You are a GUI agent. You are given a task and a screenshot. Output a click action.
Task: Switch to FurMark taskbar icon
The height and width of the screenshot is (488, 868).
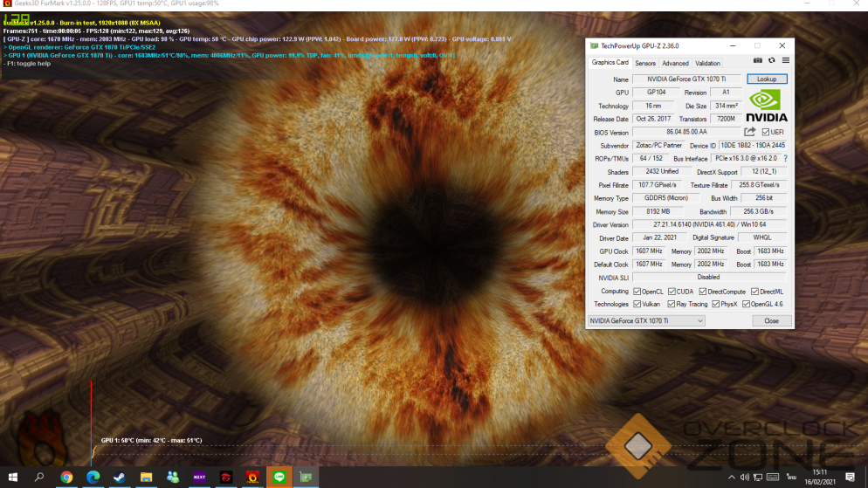253,477
